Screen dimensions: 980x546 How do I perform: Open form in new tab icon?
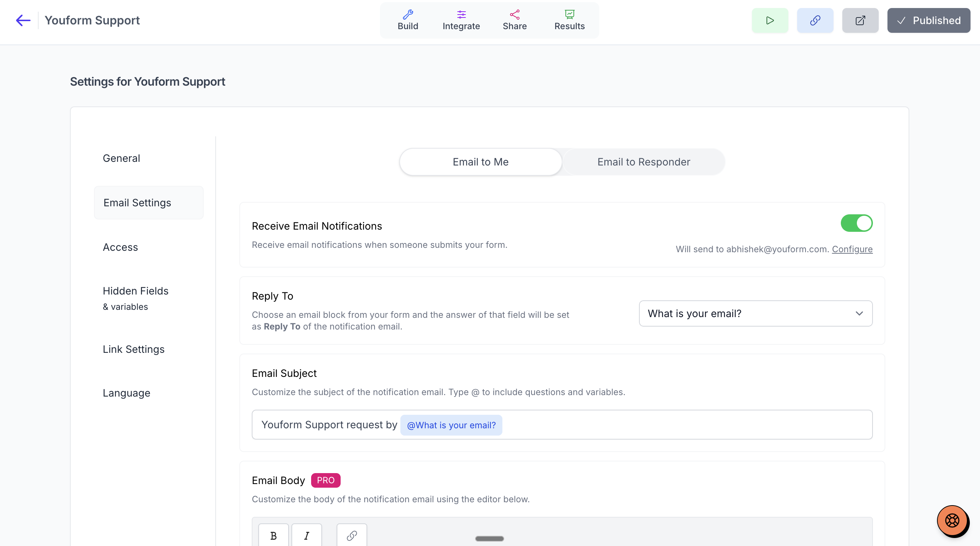click(860, 20)
